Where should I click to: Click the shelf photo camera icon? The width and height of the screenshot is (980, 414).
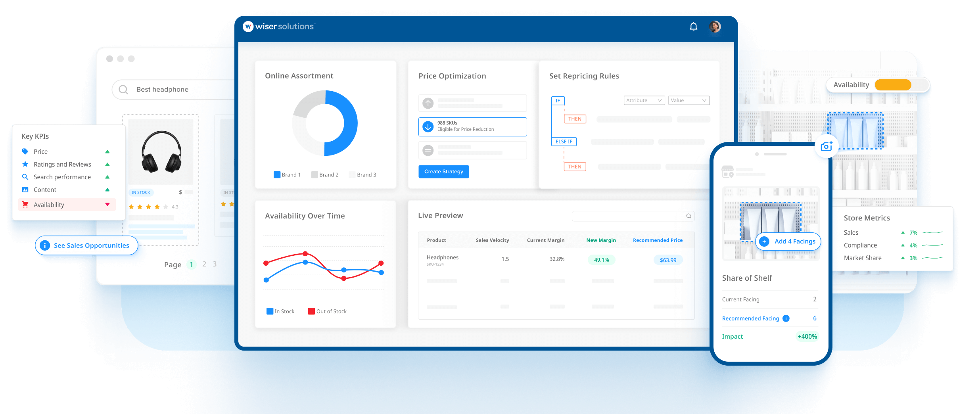click(827, 146)
